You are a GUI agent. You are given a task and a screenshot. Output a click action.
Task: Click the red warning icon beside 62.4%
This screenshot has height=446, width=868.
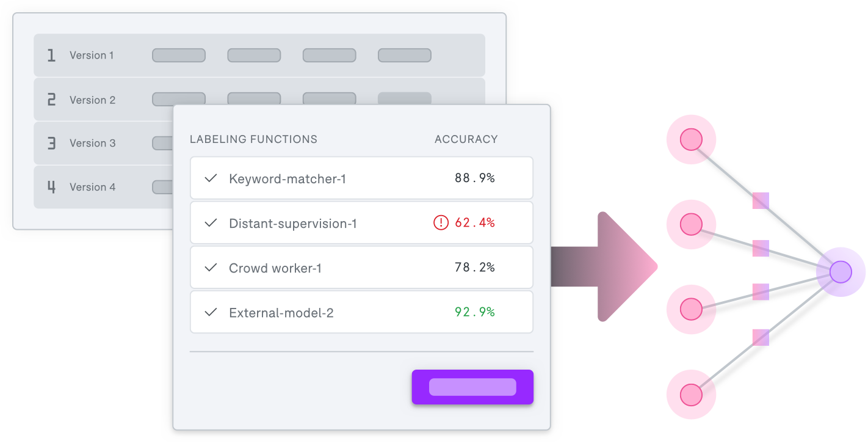pyautogui.click(x=441, y=223)
